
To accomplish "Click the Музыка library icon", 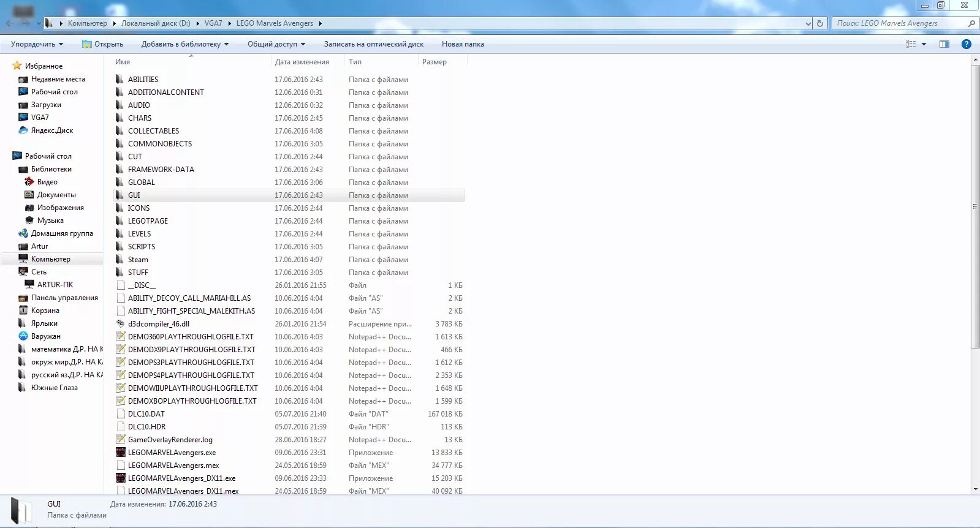I will (29, 221).
